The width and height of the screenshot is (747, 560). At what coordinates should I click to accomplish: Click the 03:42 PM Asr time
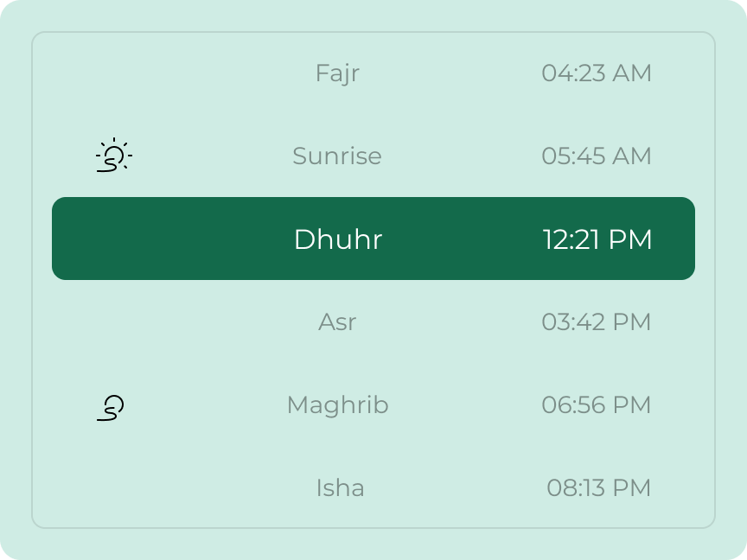tap(597, 322)
